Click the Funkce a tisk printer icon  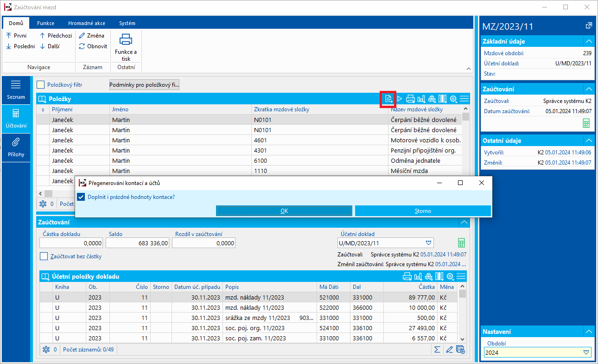126,40
